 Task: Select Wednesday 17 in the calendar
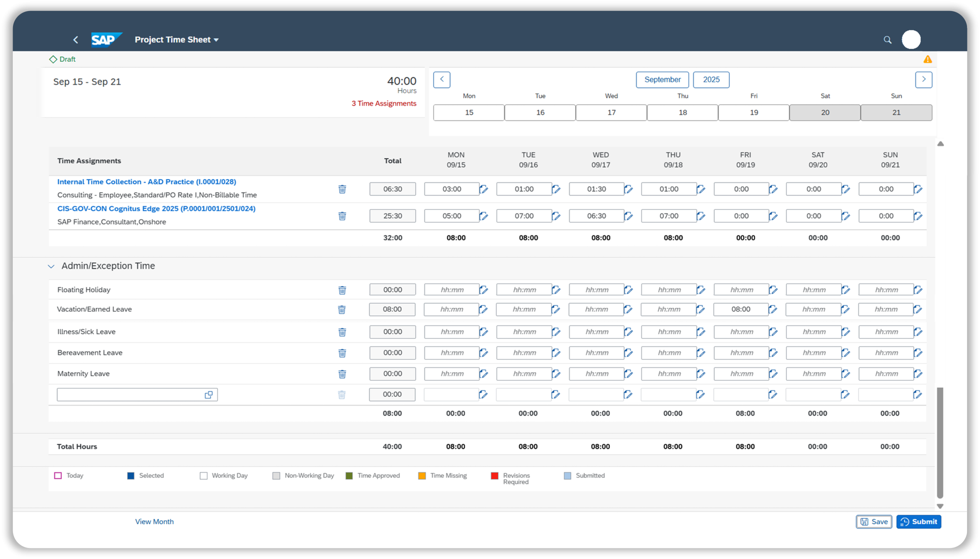pyautogui.click(x=611, y=113)
